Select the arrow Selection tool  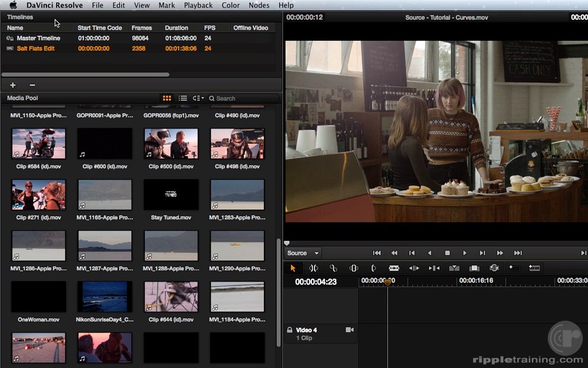coord(293,268)
